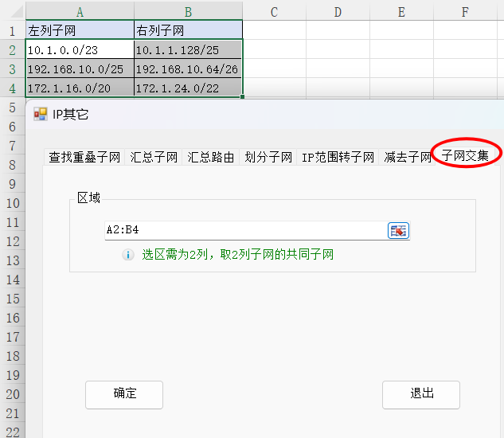Select cell containing 192.168.10.0/25
The width and height of the screenshot is (504, 438).
[80, 68]
